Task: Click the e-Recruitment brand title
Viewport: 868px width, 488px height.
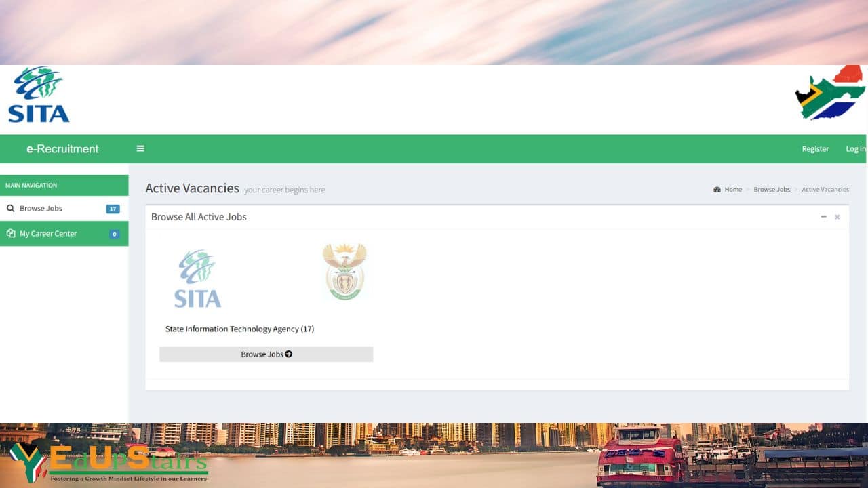Action: point(62,149)
